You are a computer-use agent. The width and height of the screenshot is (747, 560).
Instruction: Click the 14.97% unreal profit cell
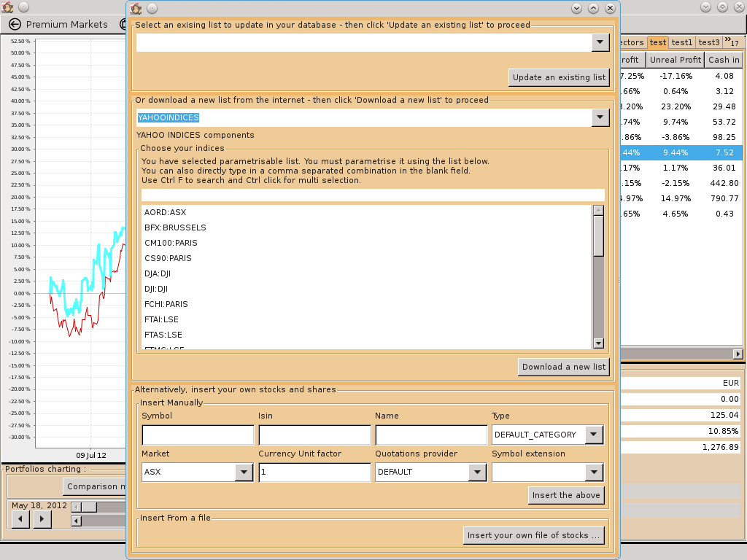676,198
